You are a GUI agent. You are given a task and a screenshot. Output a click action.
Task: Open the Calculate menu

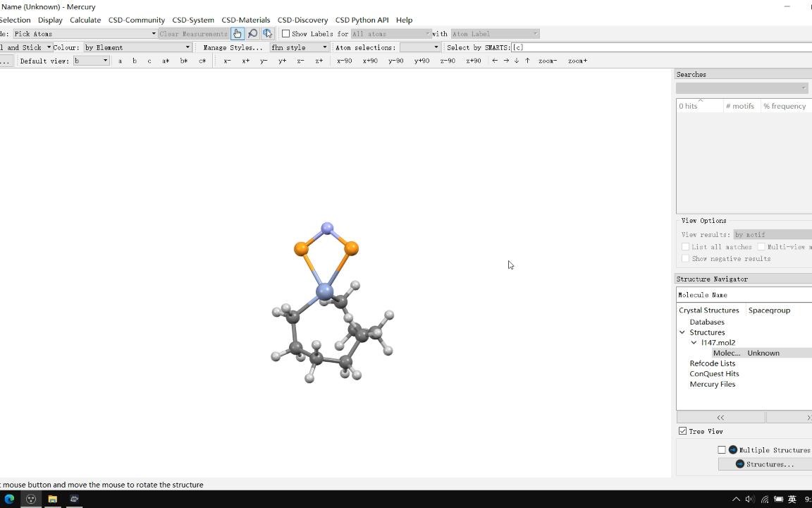[x=85, y=20]
